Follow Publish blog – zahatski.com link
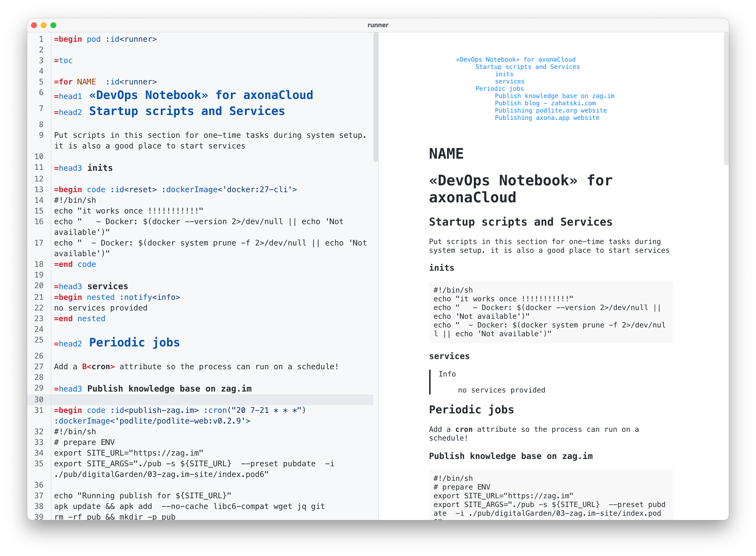This screenshot has width=756, height=556. [x=545, y=103]
